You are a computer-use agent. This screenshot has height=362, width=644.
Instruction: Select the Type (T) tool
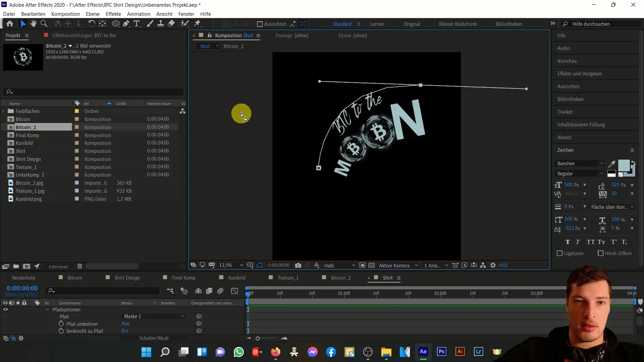coord(137,24)
